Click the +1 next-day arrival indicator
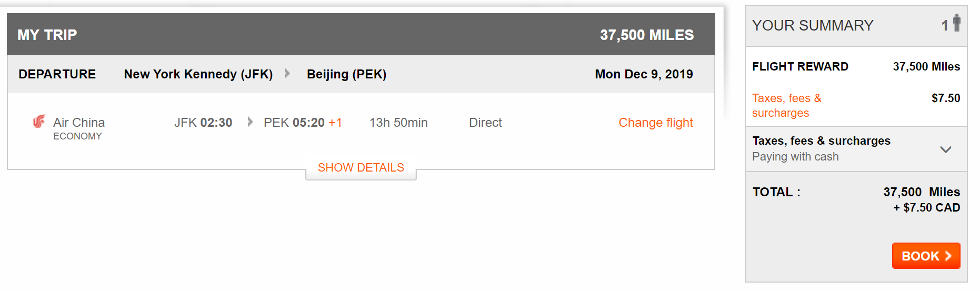 click(x=335, y=123)
